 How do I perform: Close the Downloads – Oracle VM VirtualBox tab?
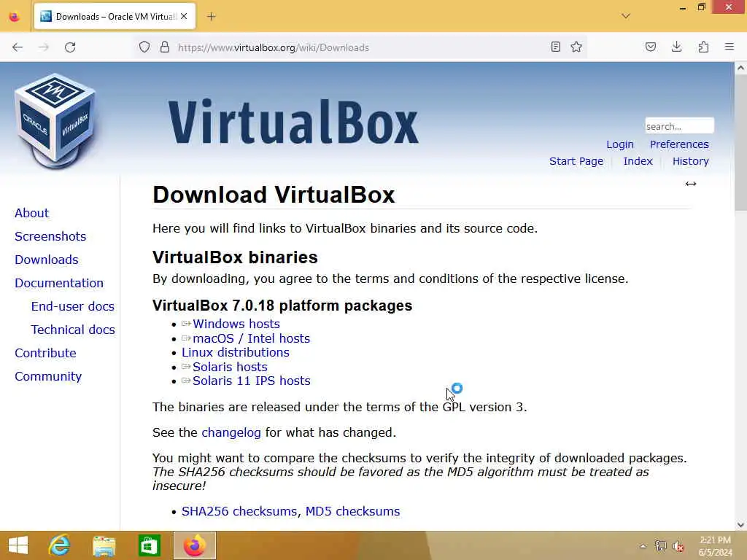click(x=184, y=17)
